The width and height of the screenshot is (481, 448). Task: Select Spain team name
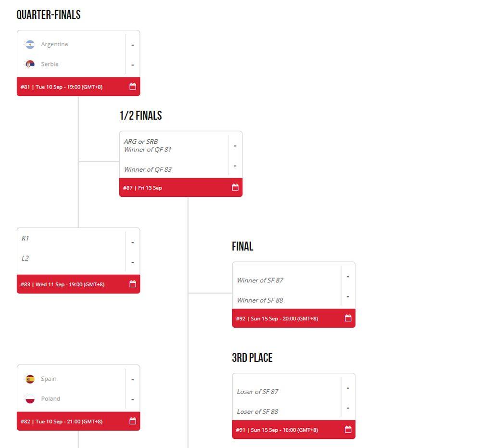(49, 379)
